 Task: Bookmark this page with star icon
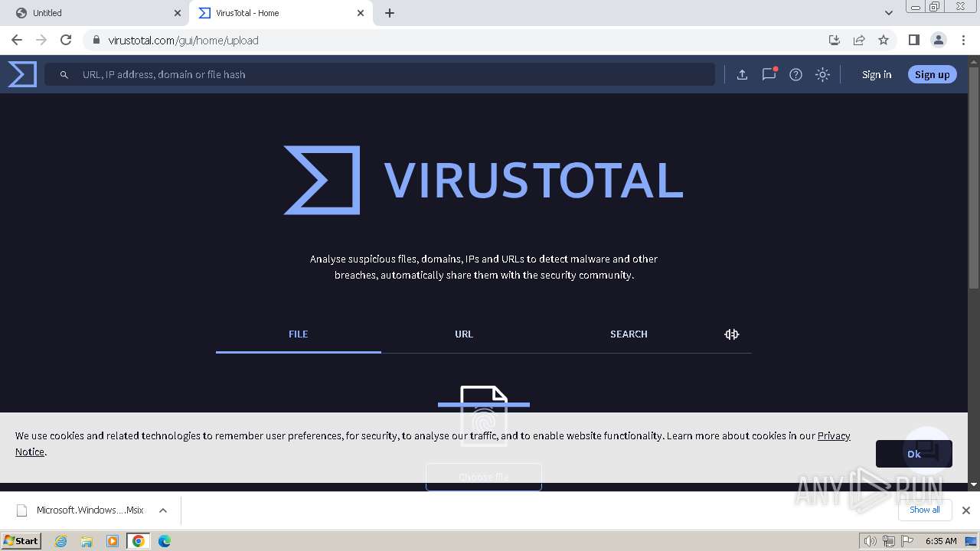[x=884, y=40]
